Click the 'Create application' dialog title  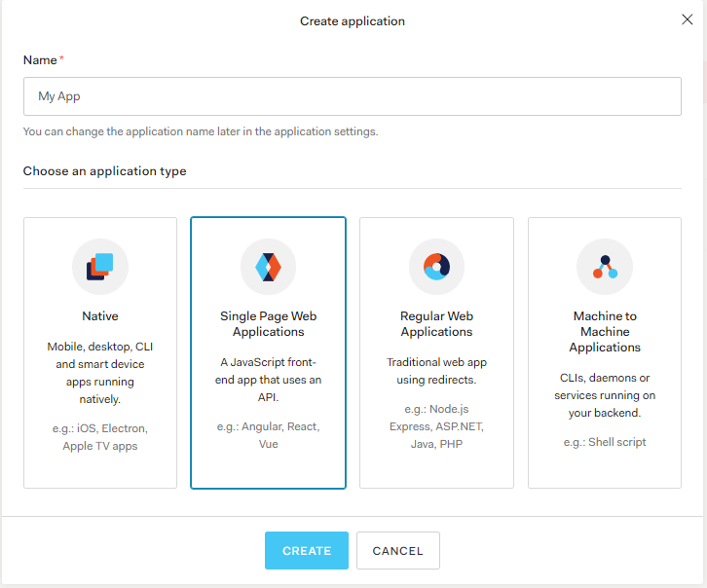click(x=353, y=21)
